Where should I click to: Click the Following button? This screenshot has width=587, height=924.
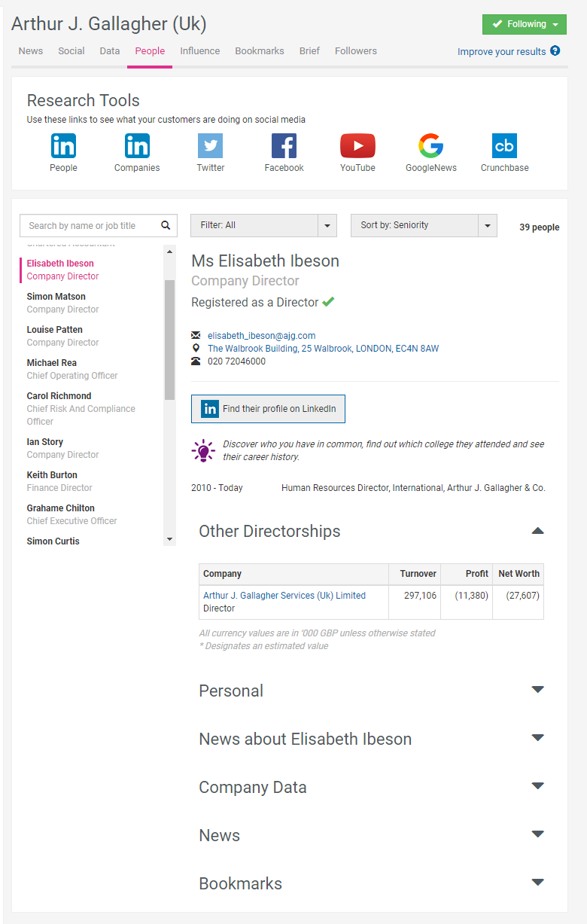pos(525,24)
